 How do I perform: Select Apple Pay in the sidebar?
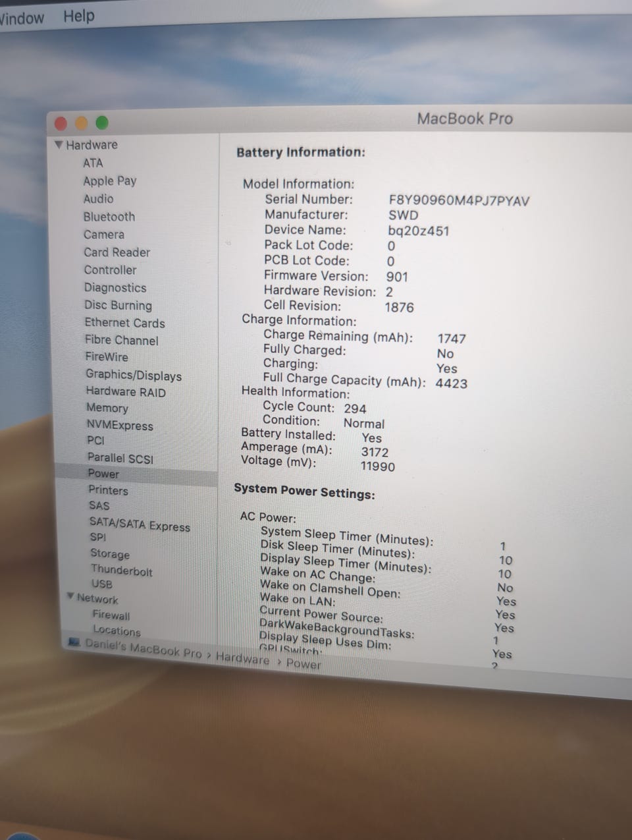point(109,181)
